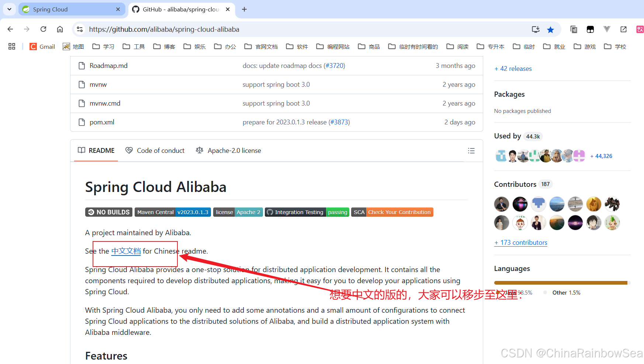Open the black mask extension icon
This screenshot has width=644, height=364.
click(590, 29)
